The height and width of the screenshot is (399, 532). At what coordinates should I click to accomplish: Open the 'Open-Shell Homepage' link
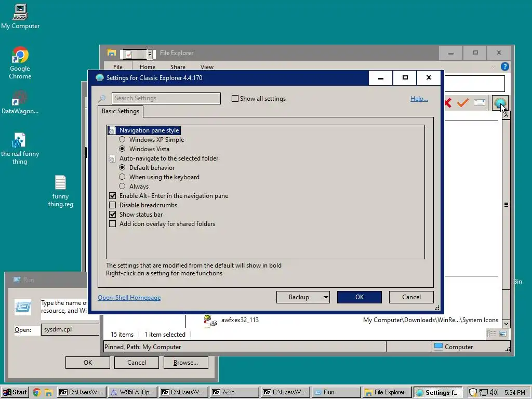tap(129, 298)
